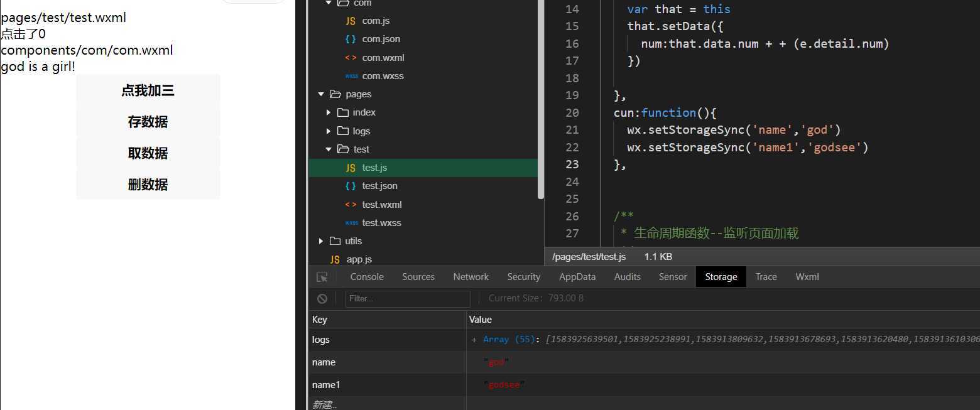Collapse the test folder arrow
The image size is (980, 410).
pyautogui.click(x=329, y=149)
